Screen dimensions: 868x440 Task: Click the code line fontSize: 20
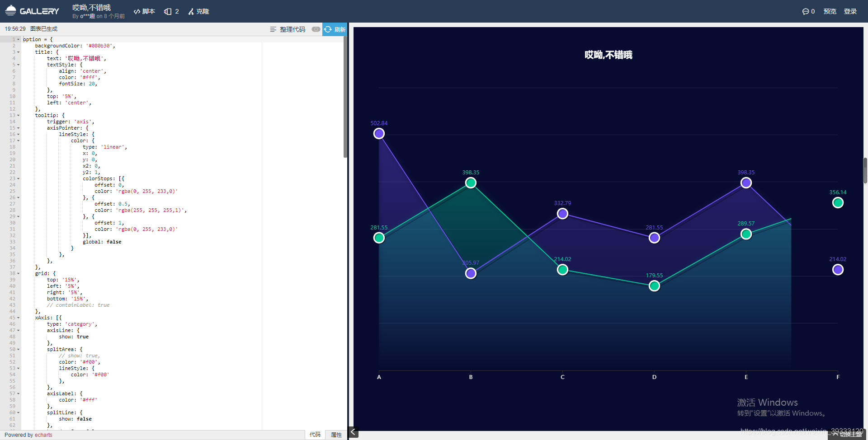coord(78,84)
